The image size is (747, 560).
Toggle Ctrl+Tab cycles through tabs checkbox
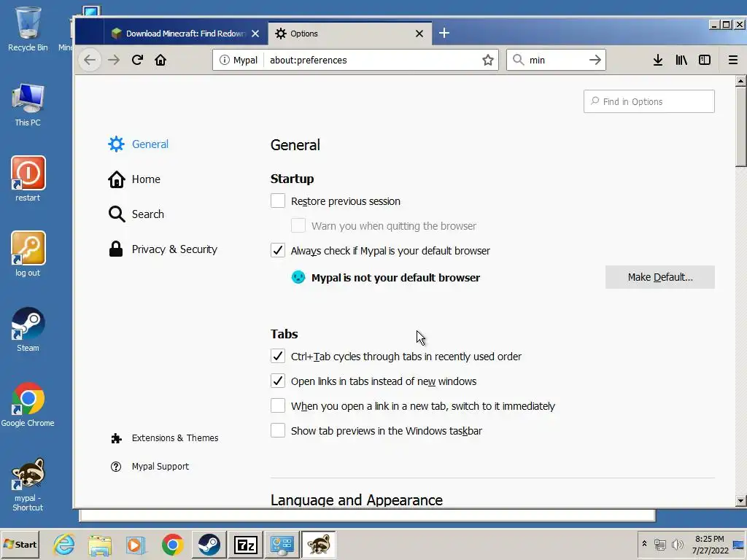tap(278, 356)
